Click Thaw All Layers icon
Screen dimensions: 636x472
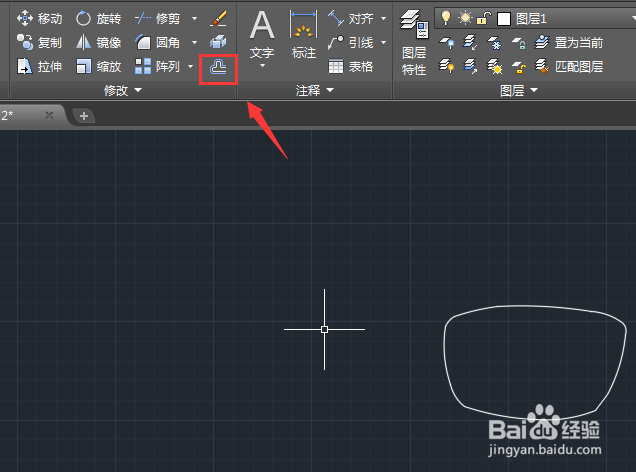(494, 66)
